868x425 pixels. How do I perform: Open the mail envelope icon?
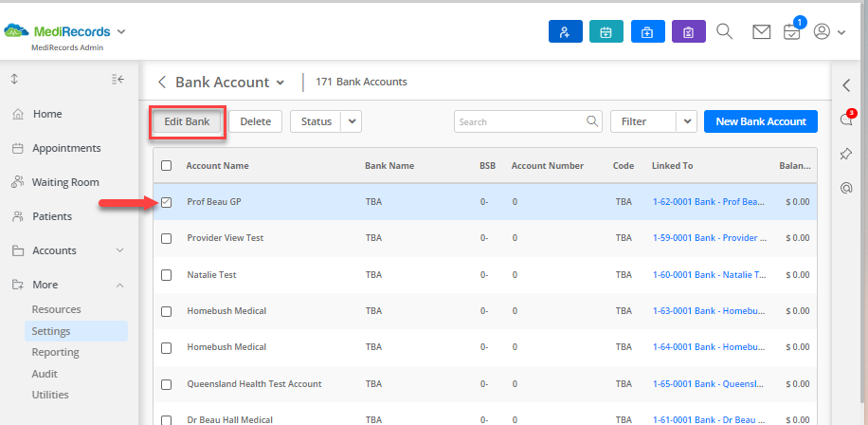(x=761, y=32)
